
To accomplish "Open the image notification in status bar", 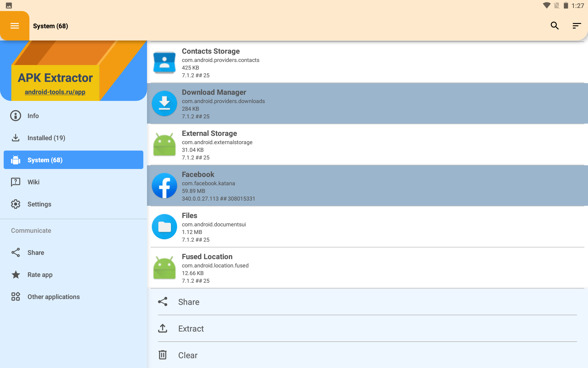I will (x=9, y=6).
